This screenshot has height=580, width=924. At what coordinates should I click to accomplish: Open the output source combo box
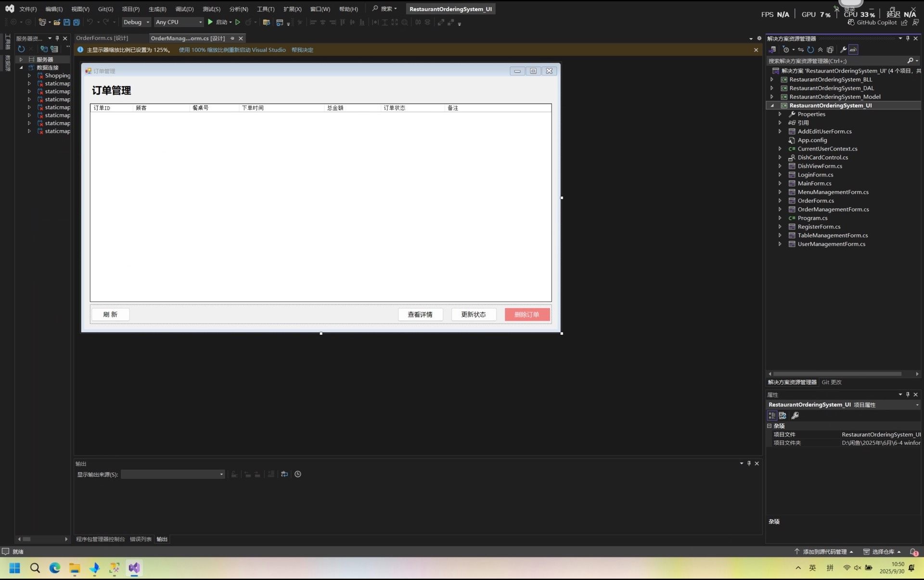coord(172,474)
